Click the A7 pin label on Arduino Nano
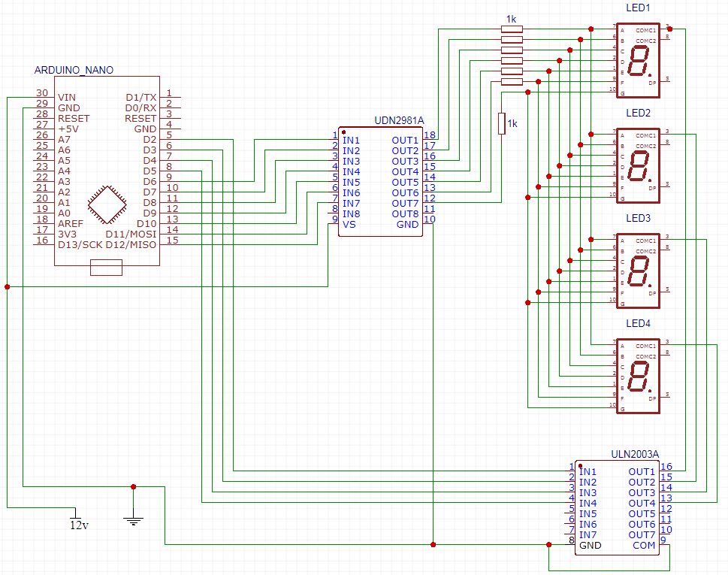 [x=64, y=140]
